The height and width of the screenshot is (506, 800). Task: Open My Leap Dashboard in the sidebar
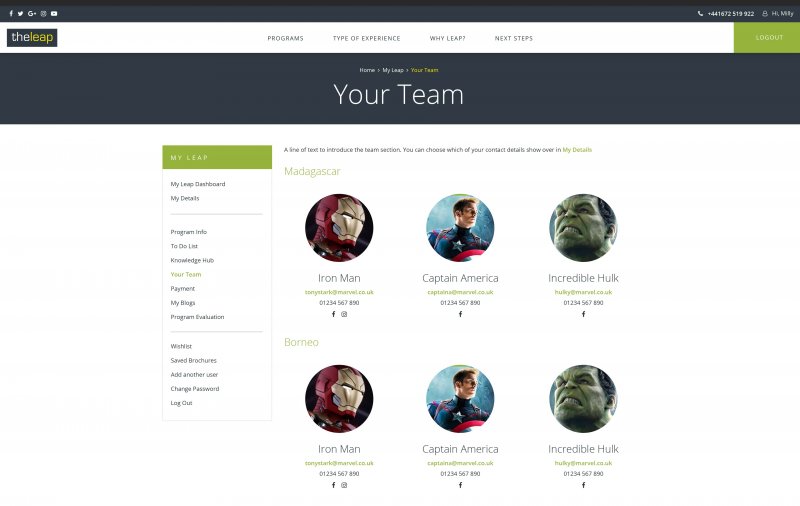198,184
